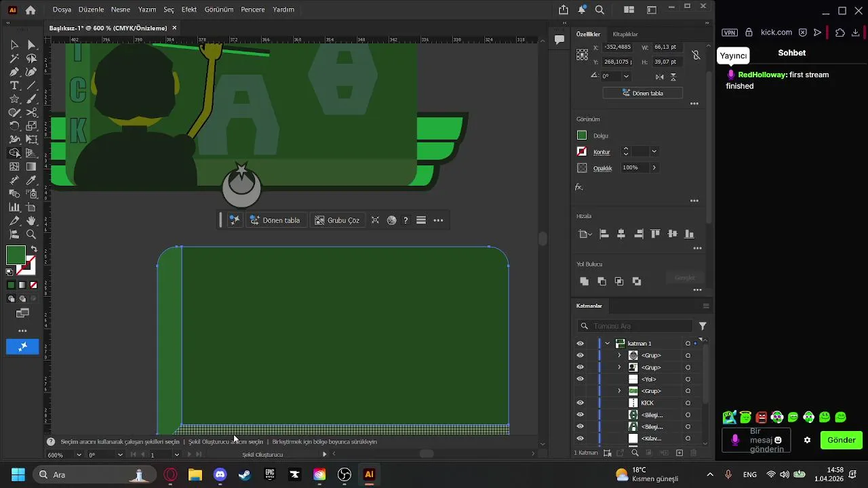Toggle visibility of the Yol layer
Screen dimensions: 868x488
[580, 379]
